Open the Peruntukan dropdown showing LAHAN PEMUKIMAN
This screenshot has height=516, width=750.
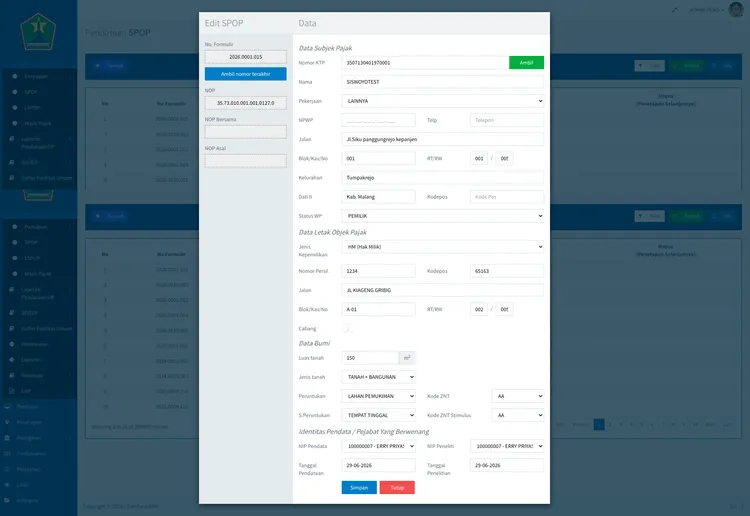click(378, 396)
